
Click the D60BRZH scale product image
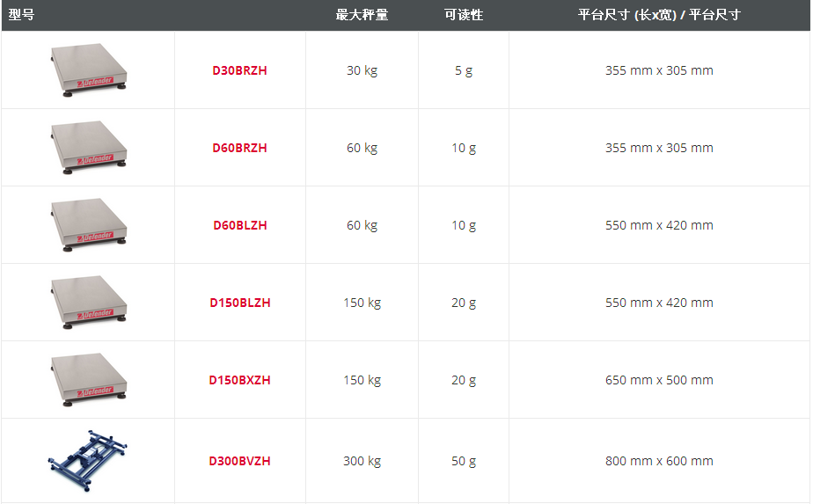[88, 147]
